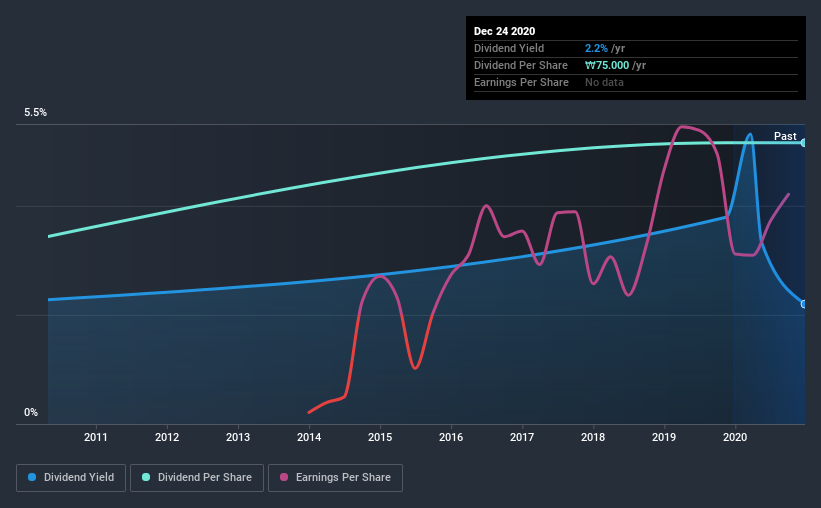Click the 2019 earnings per share peak
Screen dimensions: 821x508
[x=681, y=127]
